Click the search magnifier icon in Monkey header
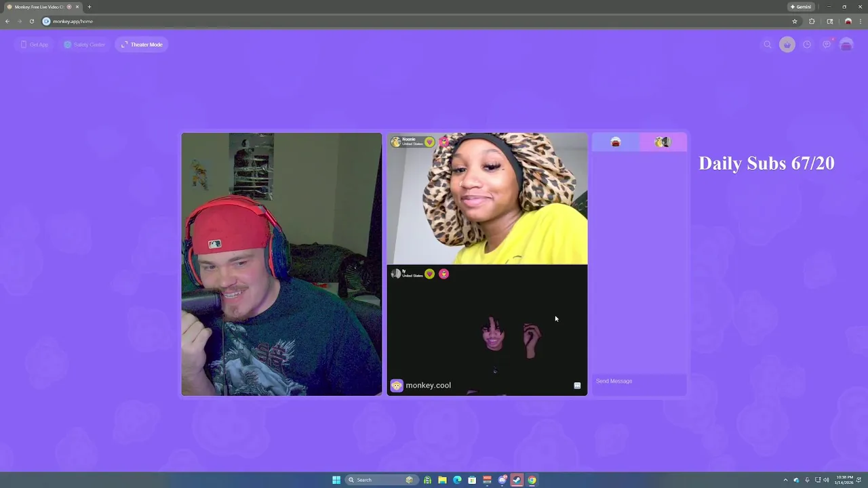This screenshot has height=488, width=868. [768, 45]
